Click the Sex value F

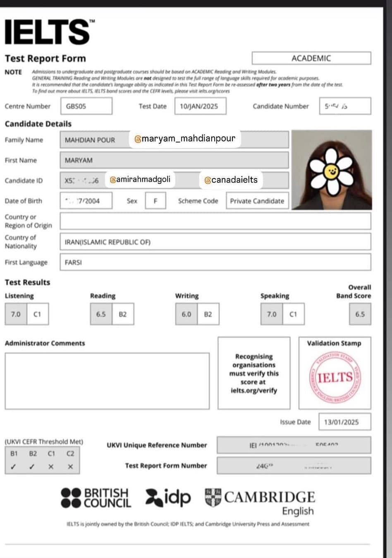[155, 201]
